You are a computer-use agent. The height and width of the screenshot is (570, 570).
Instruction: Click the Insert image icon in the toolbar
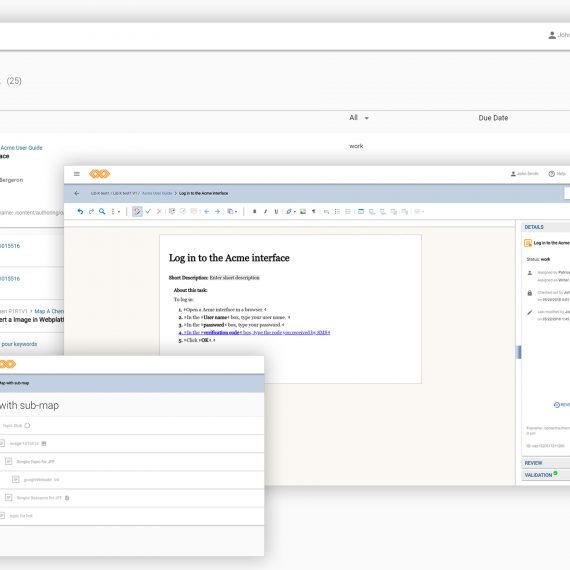click(303, 212)
